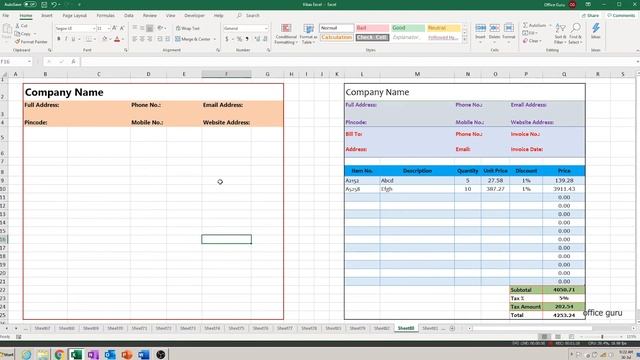Open Conditional Formatting menu

pos(286,33)
